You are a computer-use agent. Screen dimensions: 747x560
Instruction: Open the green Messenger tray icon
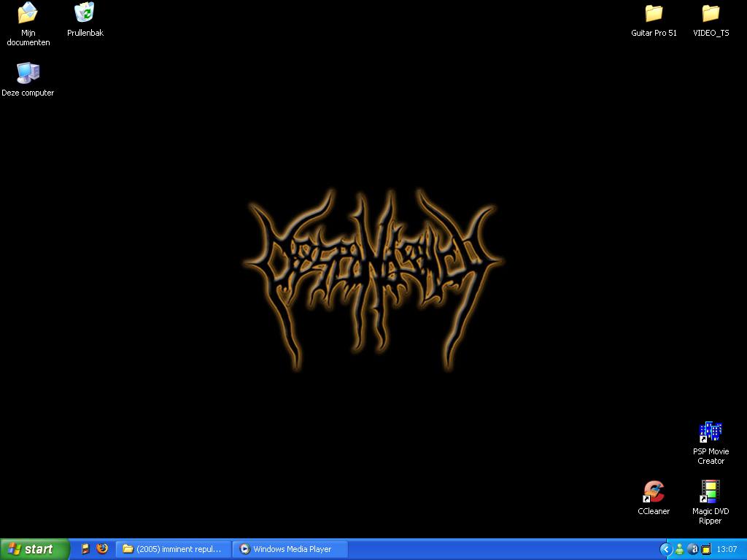(679, 549)
